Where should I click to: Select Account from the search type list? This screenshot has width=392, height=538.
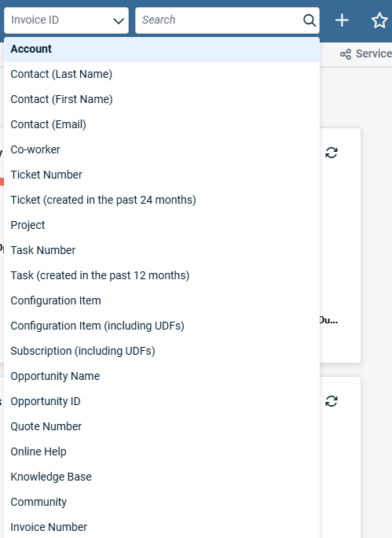[x=162, y=49]
